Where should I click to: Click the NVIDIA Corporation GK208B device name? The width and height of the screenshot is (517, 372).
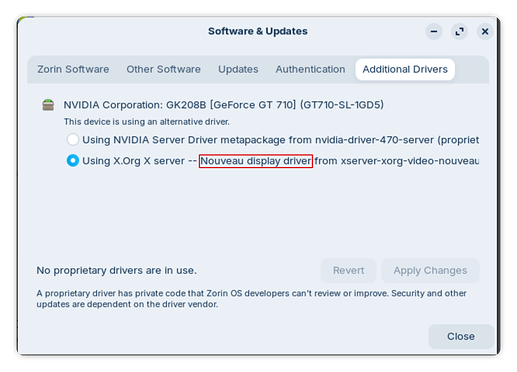pos(224,105)
